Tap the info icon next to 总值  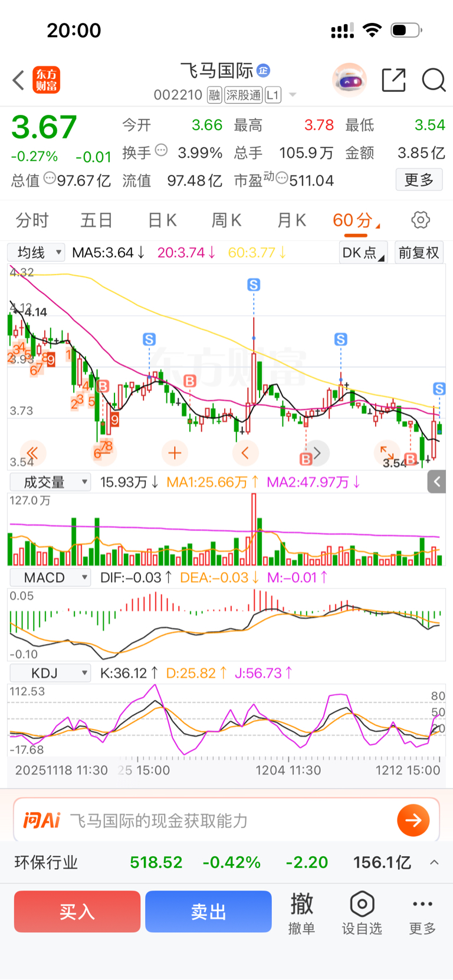50,178
